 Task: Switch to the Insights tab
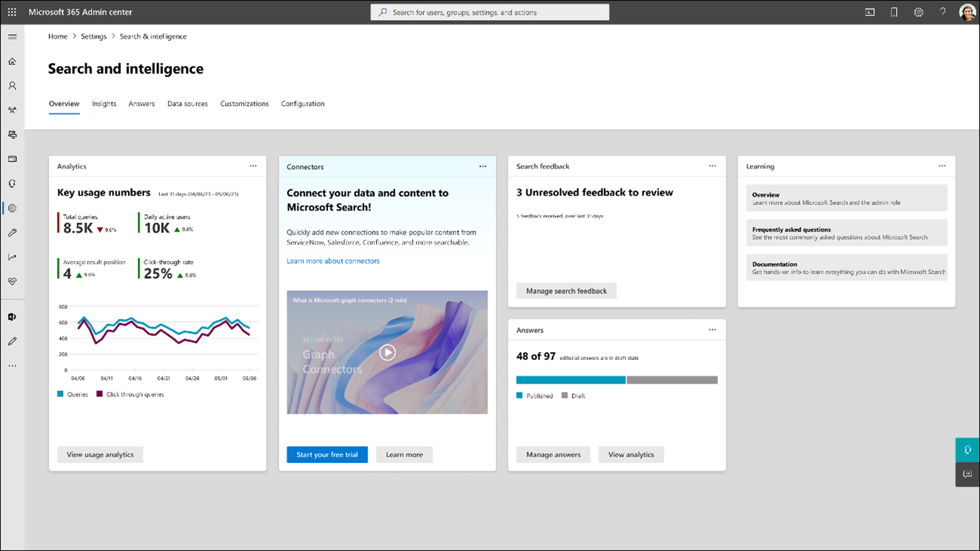click(104, 104)
